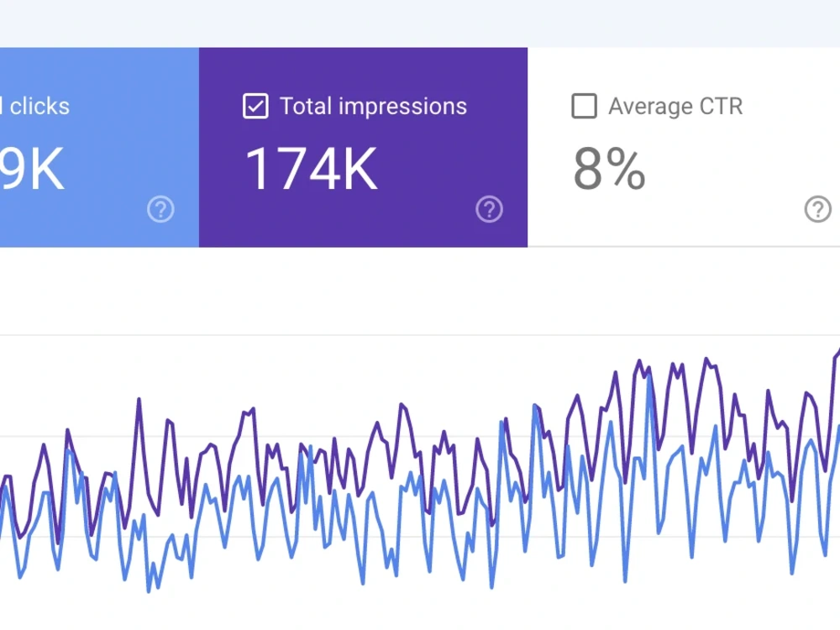Open help icon on Total impressions card

click(489, 209)
